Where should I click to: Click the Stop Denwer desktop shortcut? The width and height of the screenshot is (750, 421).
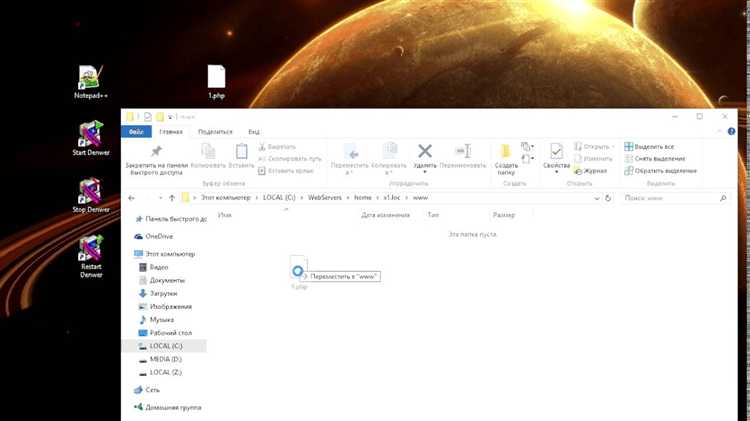pyautogui.click(x=91, y=195)
